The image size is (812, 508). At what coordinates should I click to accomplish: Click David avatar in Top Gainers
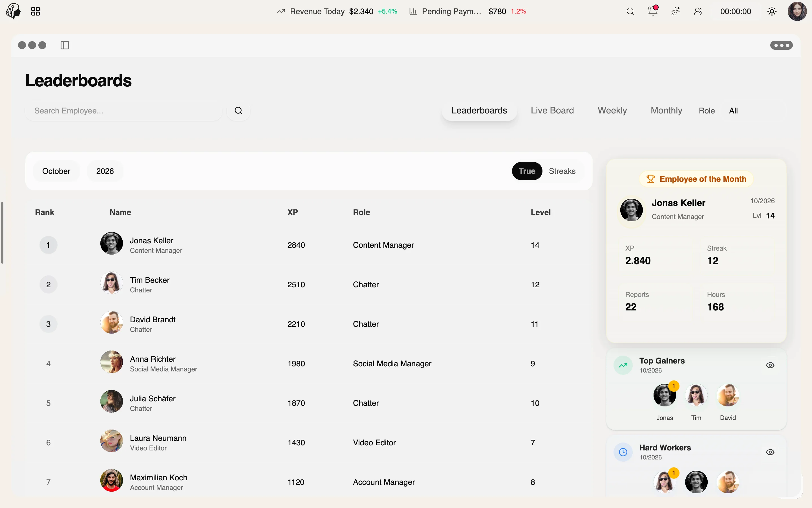click(728, 395)
